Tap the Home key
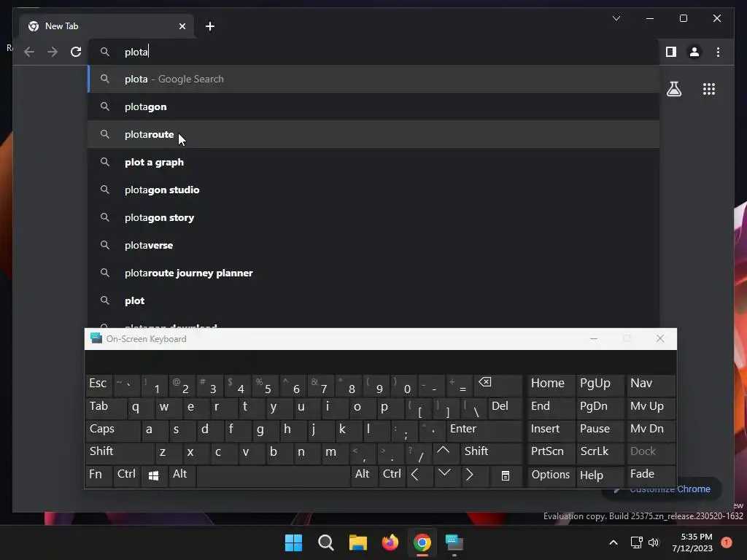Viewport: 747px width, 560px height. (550, 385)
